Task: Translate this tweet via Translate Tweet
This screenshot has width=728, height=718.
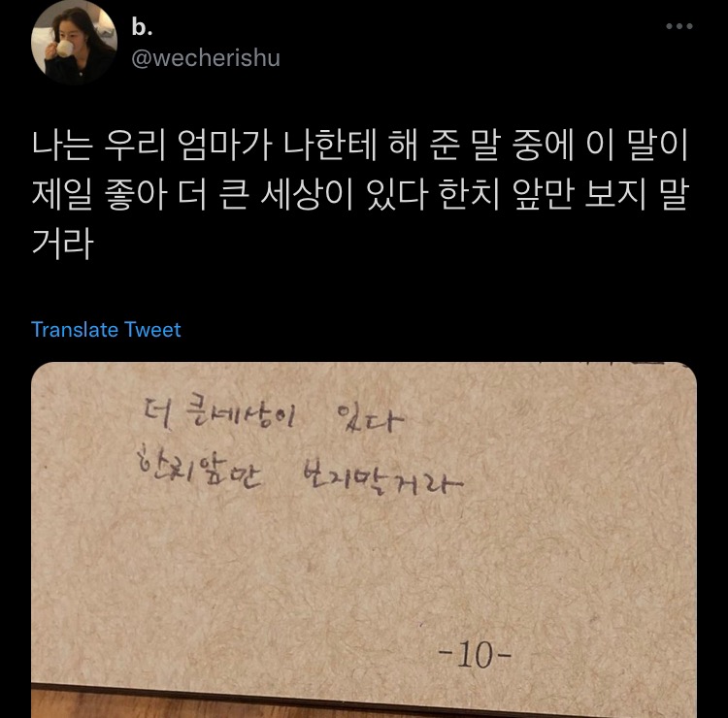Action: pos(106,330)
